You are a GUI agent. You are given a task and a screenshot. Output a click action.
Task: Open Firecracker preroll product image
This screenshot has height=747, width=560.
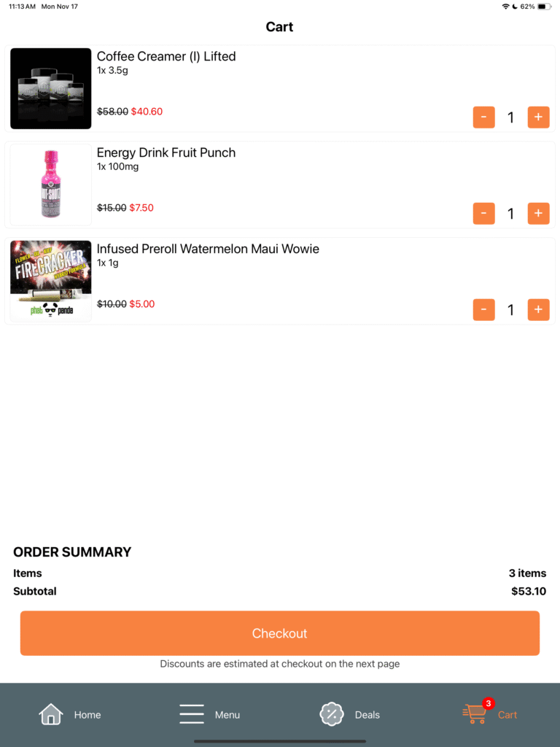click(x=51, y=281)
